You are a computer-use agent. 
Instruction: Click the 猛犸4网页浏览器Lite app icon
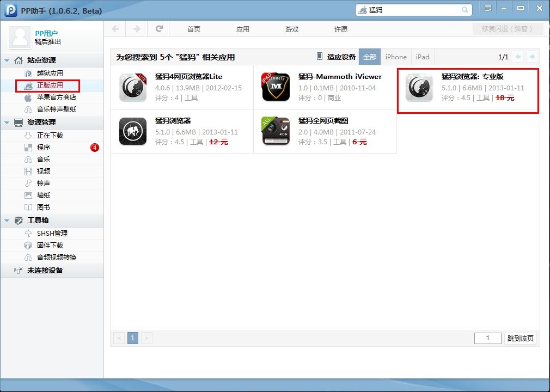coord(133,87)
